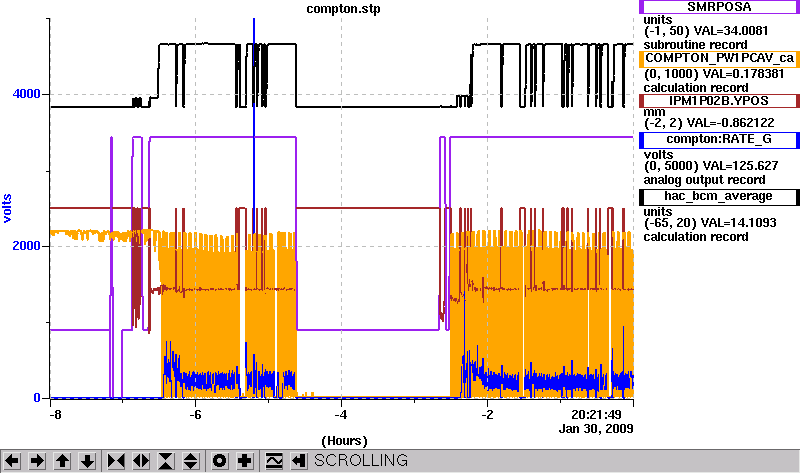Click the 'subroutine record' description text
The height and width of the screenshot is (473, 800).
pyautogui.click(x=695, y=45)
